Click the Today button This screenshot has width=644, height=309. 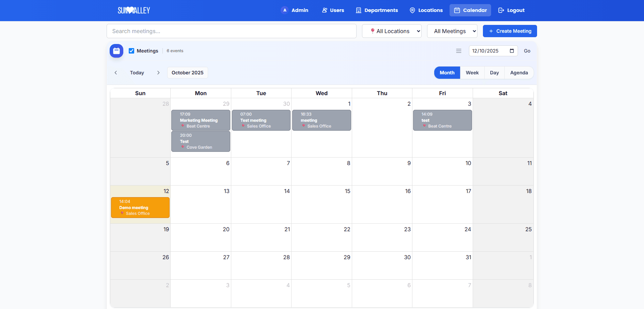pos(137,73)
